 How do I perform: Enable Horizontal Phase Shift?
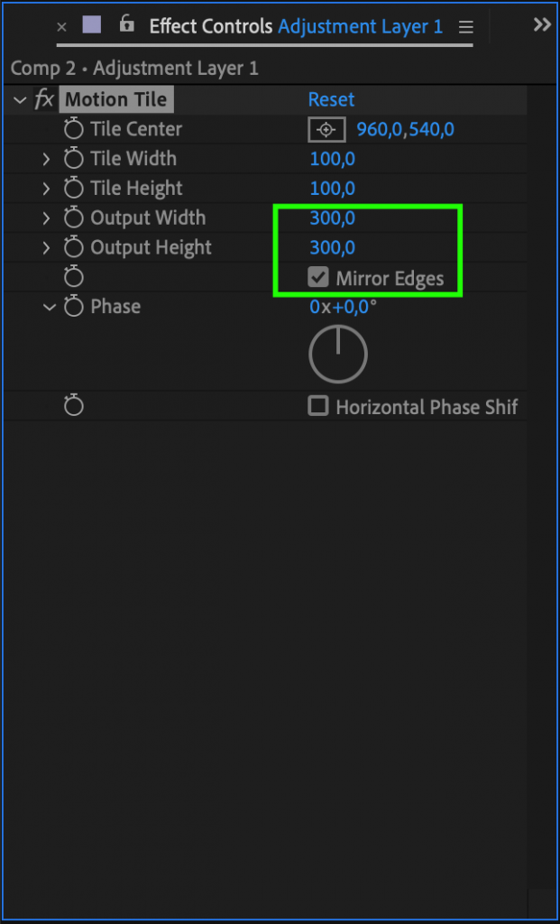pyautogui.click(x=317, y=406)
